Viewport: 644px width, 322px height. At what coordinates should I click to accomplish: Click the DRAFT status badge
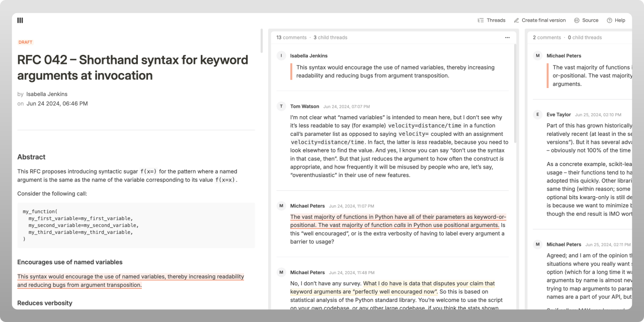tap(26, 42)
